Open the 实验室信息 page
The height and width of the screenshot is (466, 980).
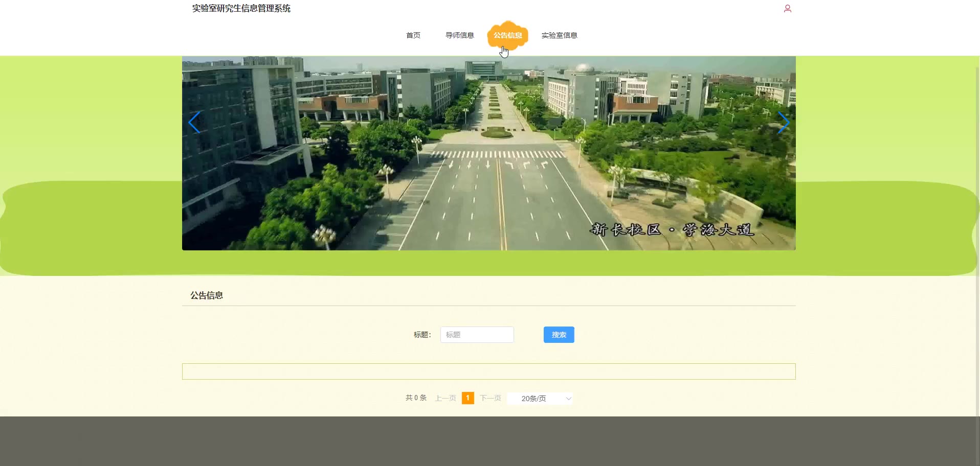click(x=560, y=35)
